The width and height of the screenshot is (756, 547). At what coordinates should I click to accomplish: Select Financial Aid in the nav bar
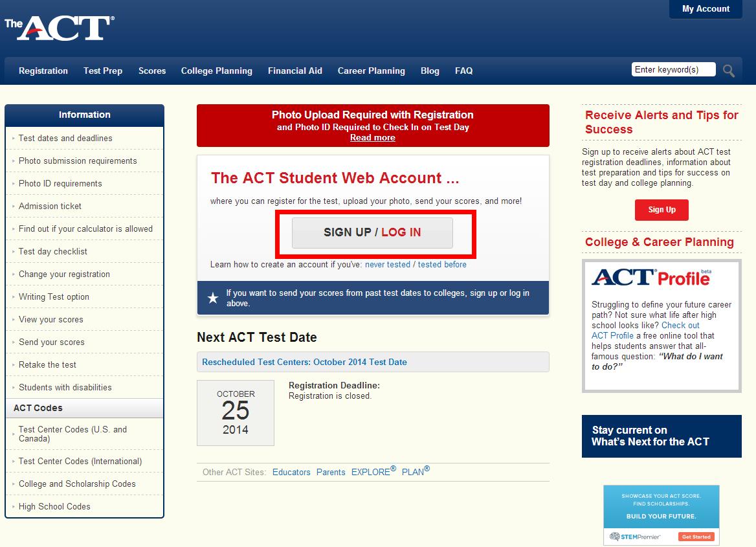295,71
